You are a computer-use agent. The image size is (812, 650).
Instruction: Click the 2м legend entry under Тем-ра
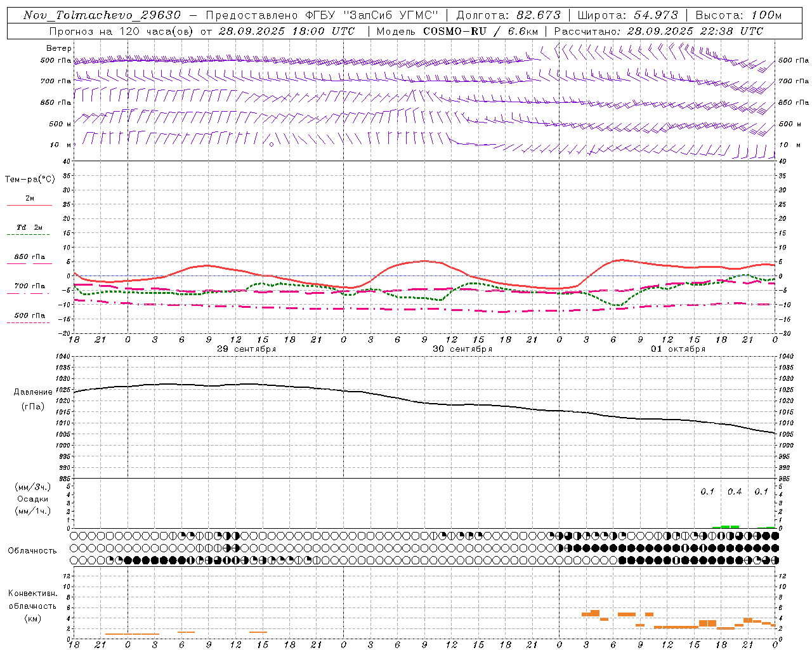point(30,198)
